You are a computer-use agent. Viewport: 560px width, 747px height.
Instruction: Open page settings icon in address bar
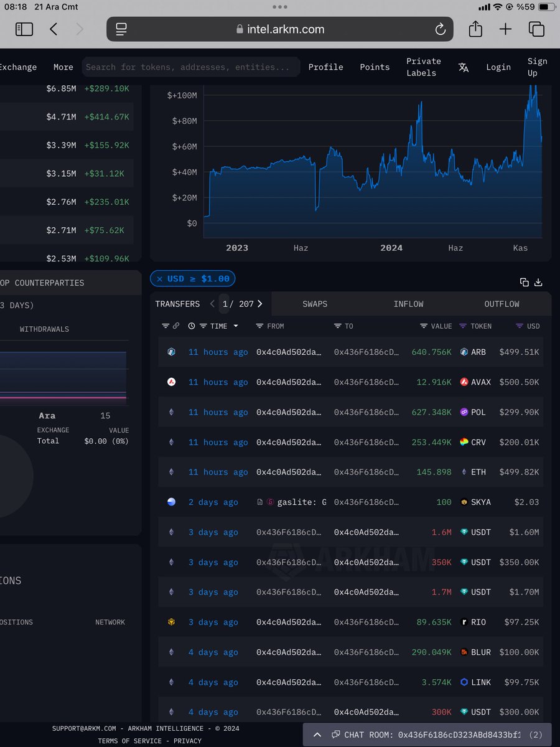pos(121,29)
